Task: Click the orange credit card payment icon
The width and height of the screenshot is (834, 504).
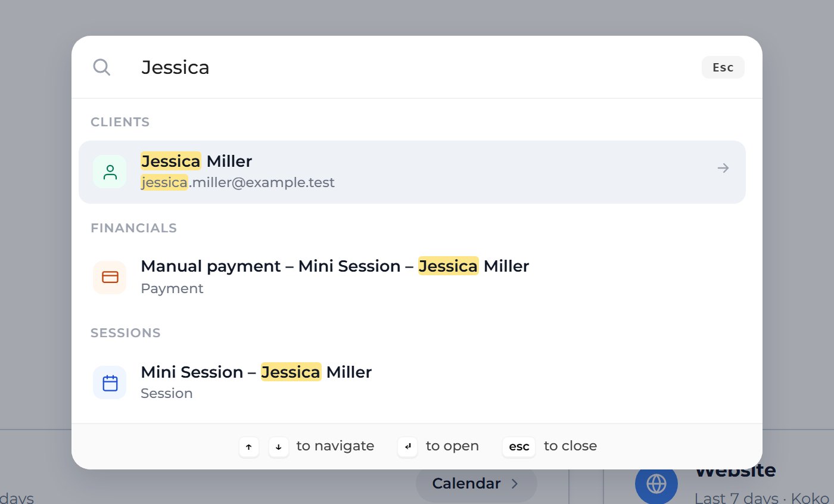Action: click(110, 277)
